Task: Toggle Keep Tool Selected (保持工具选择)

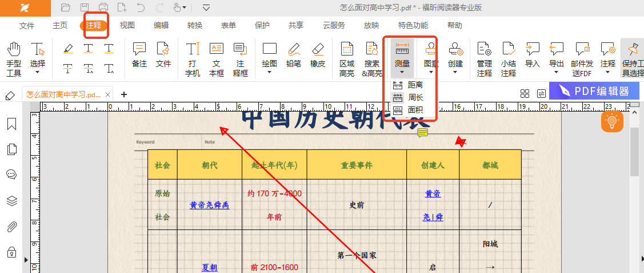Action: (x=633, y=59)
